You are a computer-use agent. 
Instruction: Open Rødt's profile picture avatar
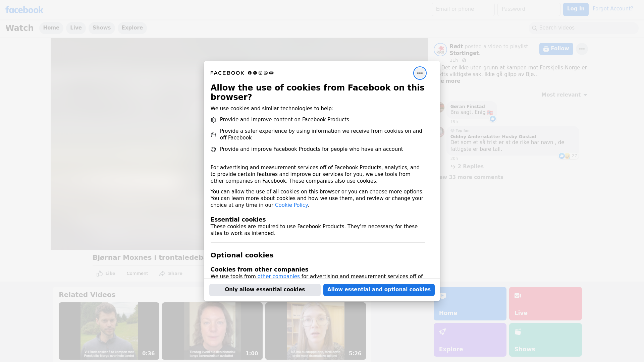440,50
